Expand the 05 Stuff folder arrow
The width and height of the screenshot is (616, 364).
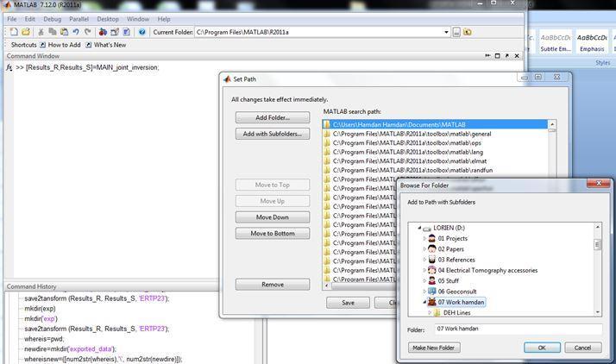[424, 280]
